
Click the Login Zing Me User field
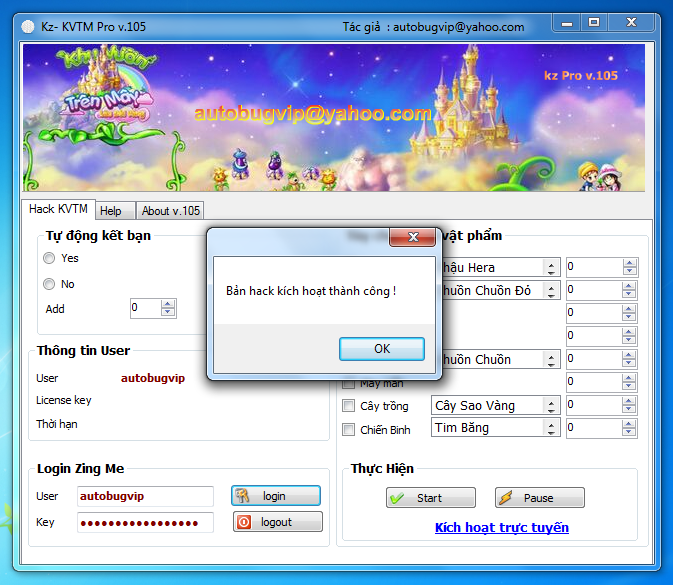tap(145, 496)
